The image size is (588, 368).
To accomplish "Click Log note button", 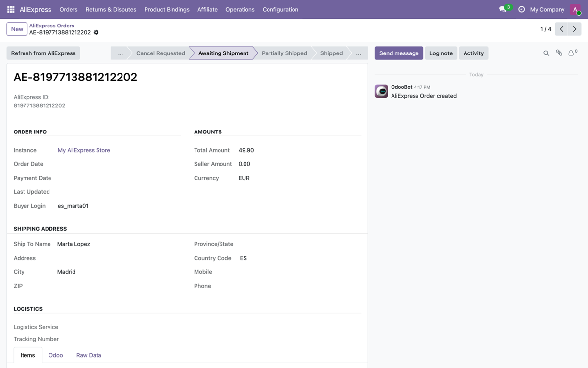I will click(441, 53).
